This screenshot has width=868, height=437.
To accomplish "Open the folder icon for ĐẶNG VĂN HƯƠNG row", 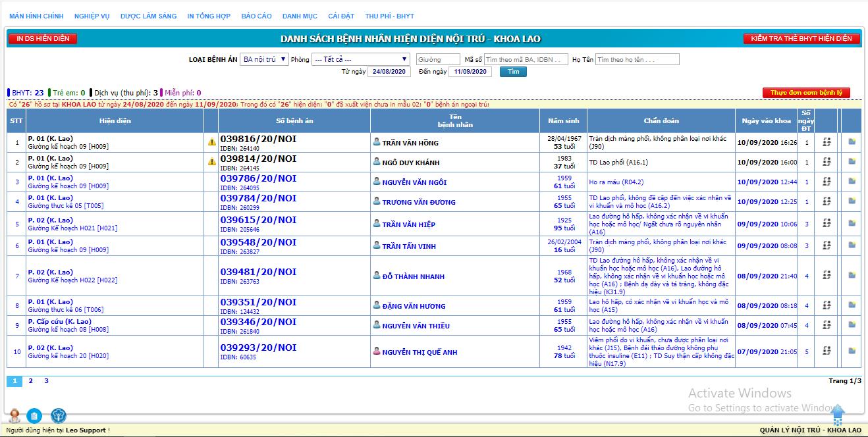I will coord(852,305).
